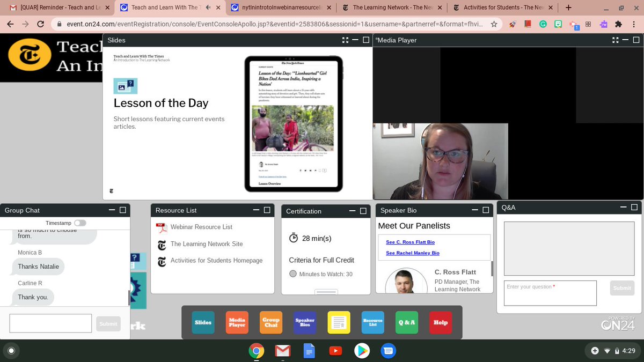644x362 pixels.
Task: Open the Webinar Resource List link
Action: pos(201,227)
